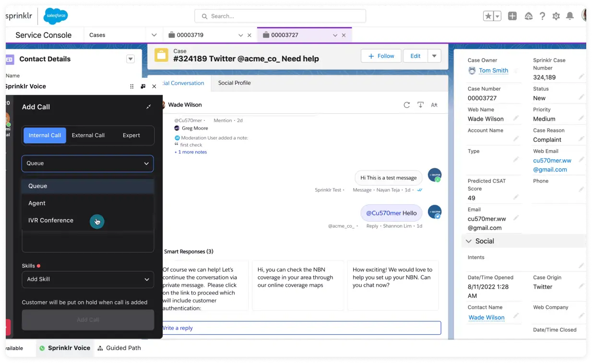Open the setup gear icon
Viewport: 592px width, 364px height.
pyautogui.click(x=556, y=16)
